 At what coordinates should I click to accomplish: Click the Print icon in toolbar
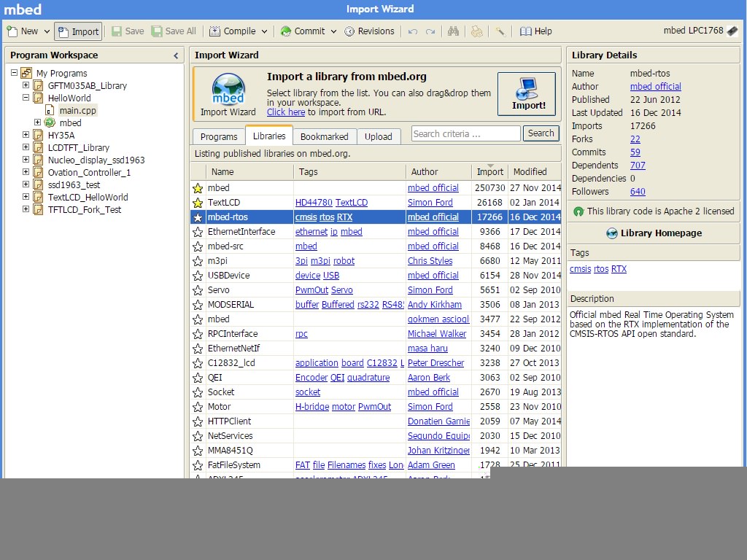click(x=476, y=31)
